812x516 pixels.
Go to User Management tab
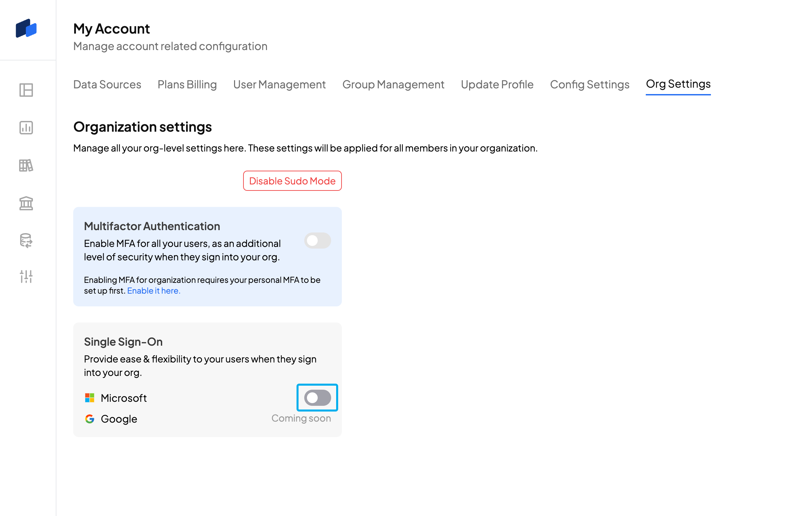coord(279,84)
